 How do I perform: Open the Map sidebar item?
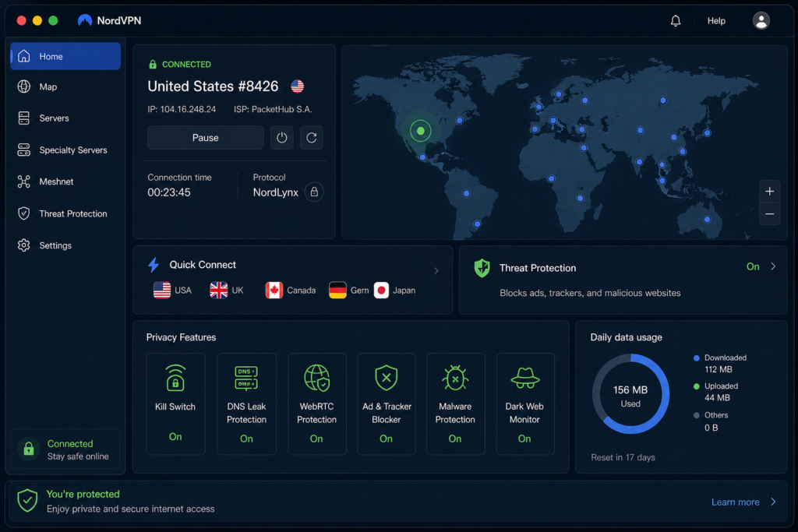pyautogui.click(x=65, y=87)
